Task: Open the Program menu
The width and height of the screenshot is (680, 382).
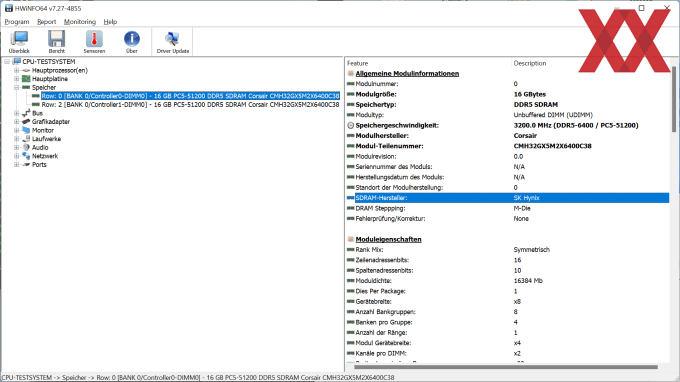Action: (x=17, y=22)
